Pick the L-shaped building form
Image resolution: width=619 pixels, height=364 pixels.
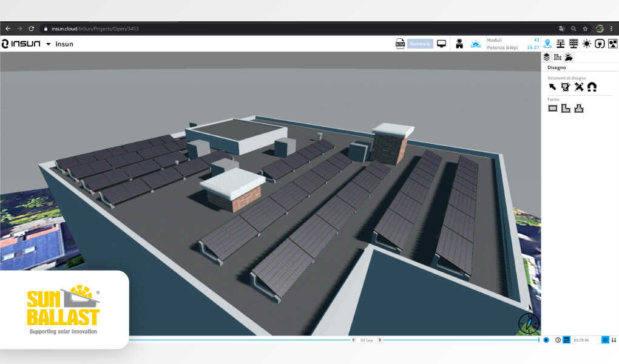point(566,109)
